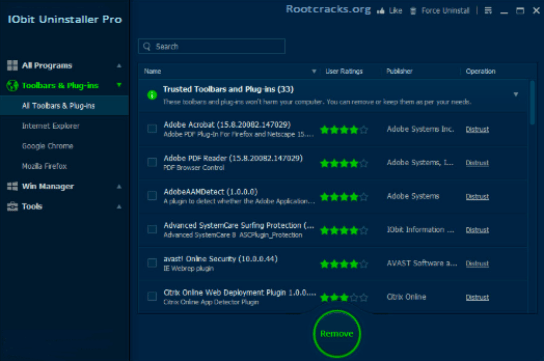Click the search magnifier icon

coord(147,46)
